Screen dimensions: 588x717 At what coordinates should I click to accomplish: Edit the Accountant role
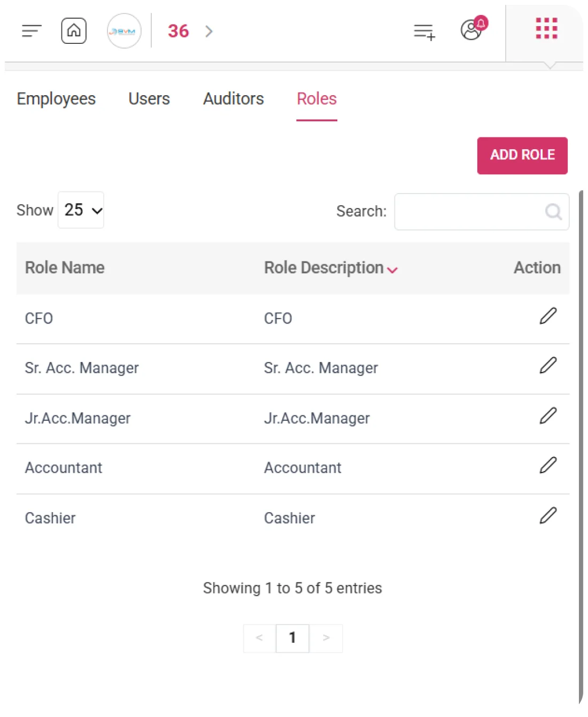548,466
